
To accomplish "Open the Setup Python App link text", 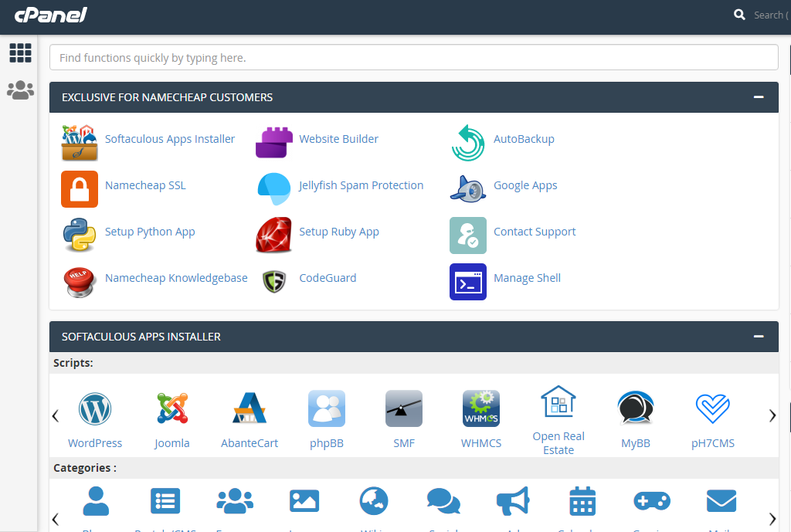I will coord(150,232).
